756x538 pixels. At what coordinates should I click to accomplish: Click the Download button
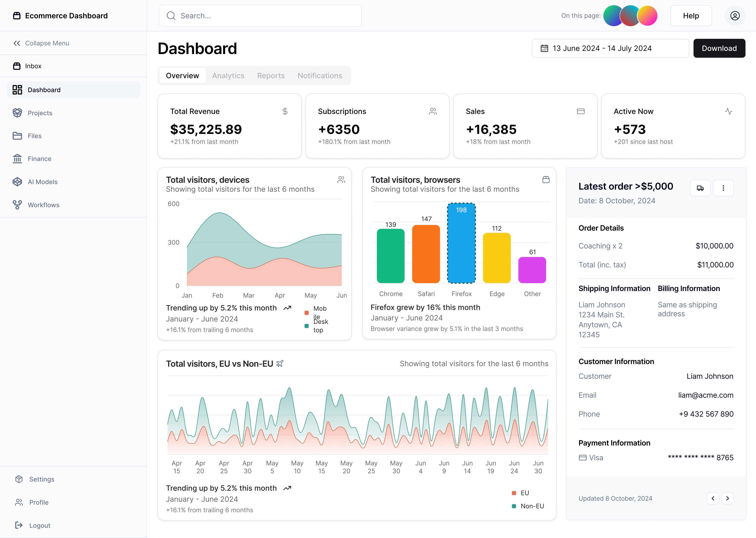pyautogui.click(x=719, y=48)
